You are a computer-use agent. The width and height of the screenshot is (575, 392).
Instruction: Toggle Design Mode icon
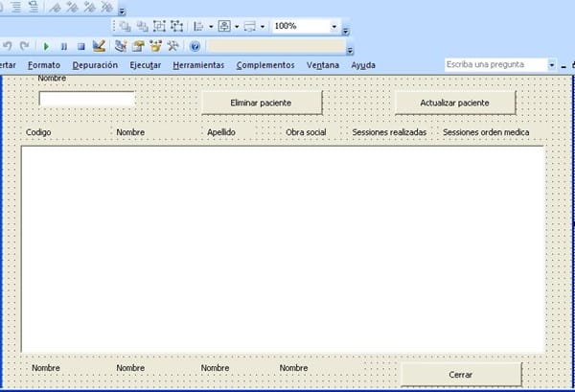(x=99, y=45)
